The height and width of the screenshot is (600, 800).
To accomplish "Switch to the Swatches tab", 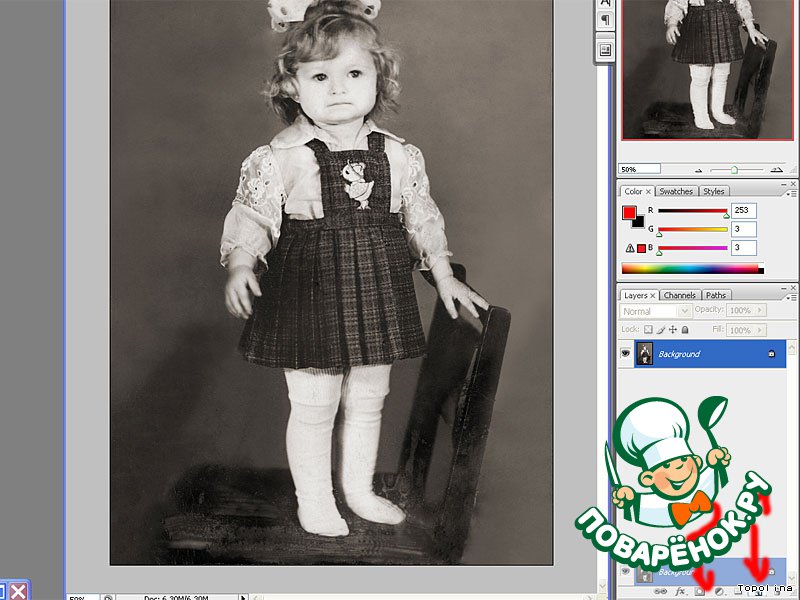I will [x=676, y=191].
